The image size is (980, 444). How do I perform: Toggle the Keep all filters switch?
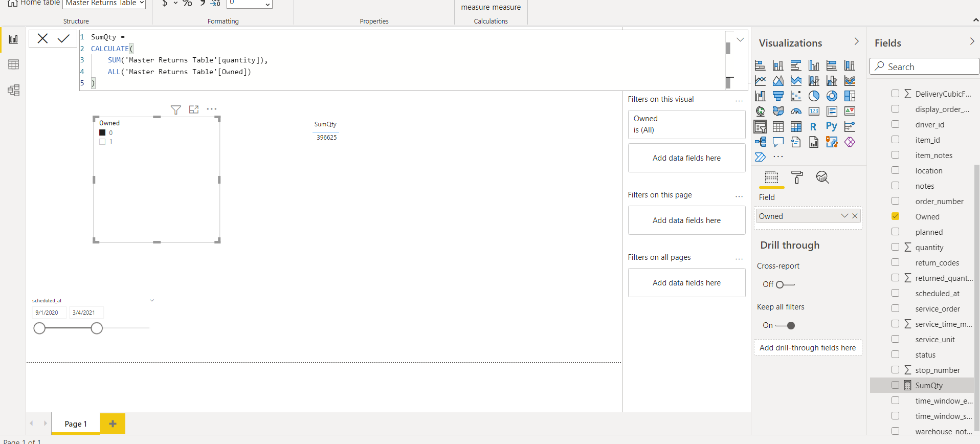pos(785,325)
